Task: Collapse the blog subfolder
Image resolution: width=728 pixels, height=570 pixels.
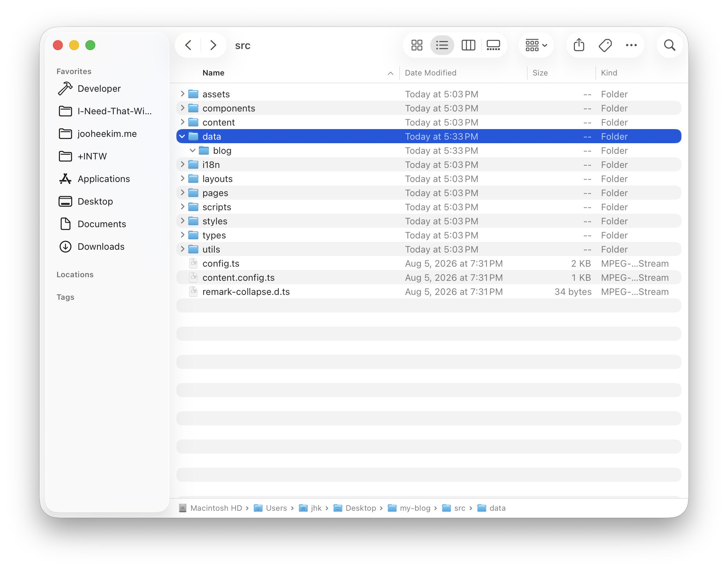Action: tap(193, 150)
